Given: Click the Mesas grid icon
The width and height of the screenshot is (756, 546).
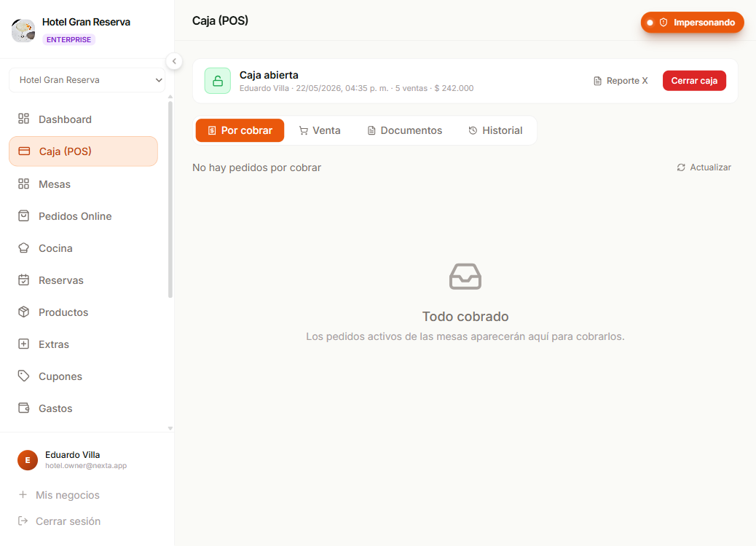Looking at the screenshot, I should coord(23,184).
